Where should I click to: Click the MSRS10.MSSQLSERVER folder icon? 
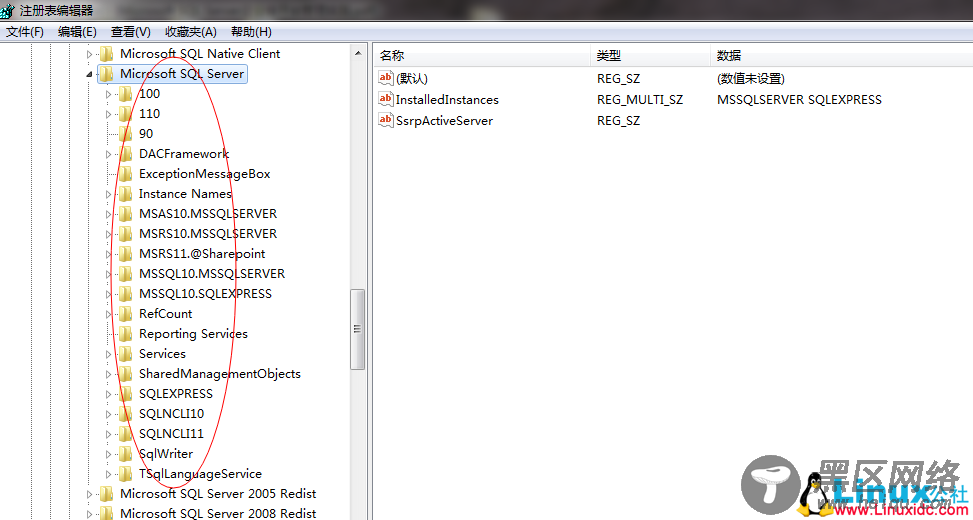[126, 234]
